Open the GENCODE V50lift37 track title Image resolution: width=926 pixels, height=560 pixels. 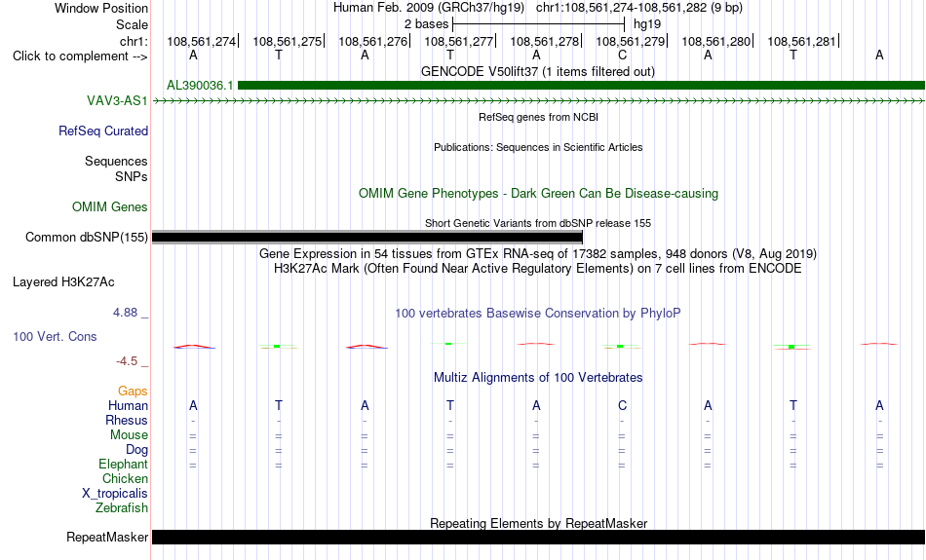(538, 71)
